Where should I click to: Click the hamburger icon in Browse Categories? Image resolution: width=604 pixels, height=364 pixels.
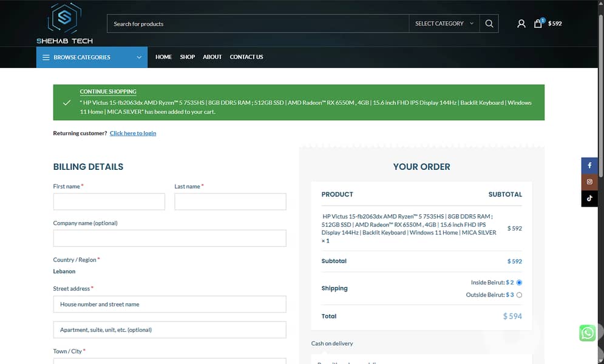point(46,58)
